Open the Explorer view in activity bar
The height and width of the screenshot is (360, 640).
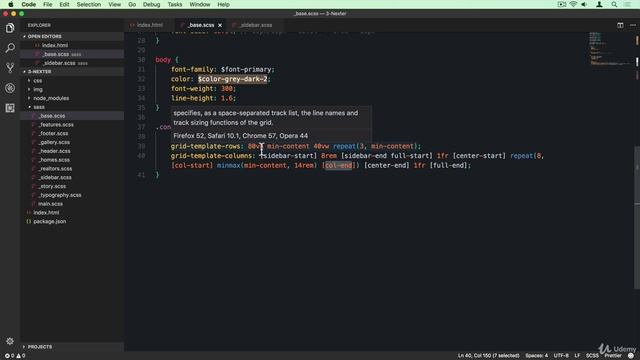click(x=10, y=28)
